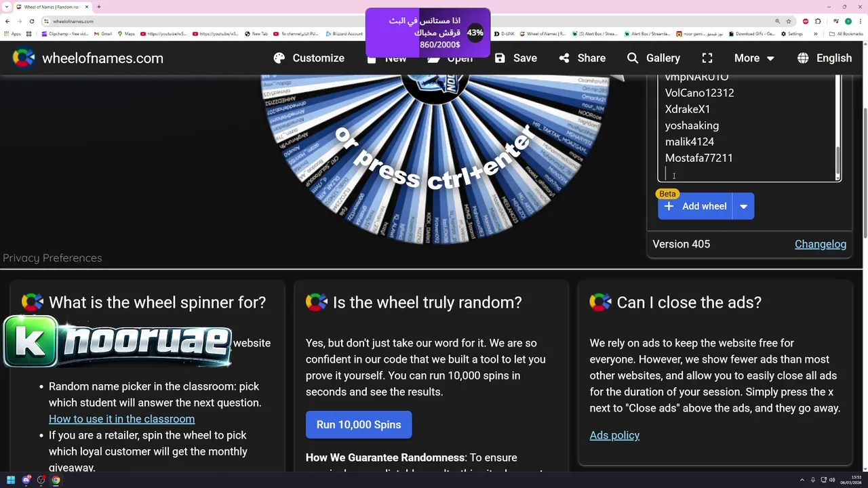Open the Settings bookmark
868x488 pixels.
(792, 34)
